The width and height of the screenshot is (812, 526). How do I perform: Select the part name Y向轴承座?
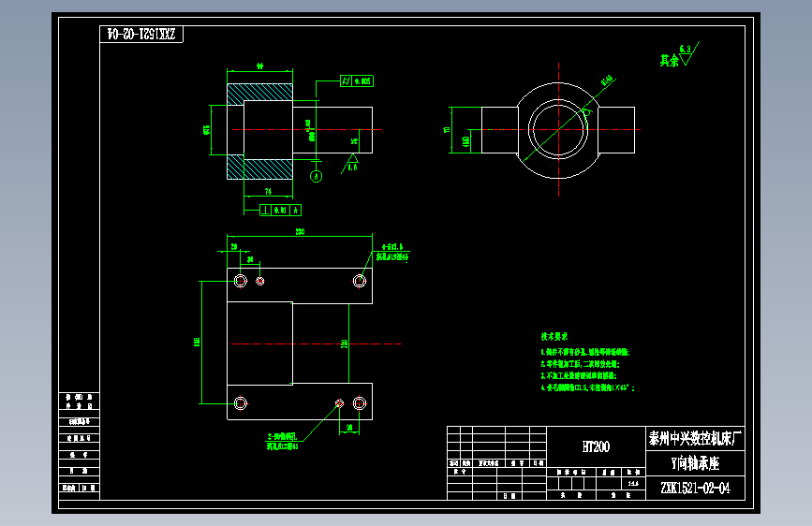(695, 463)
